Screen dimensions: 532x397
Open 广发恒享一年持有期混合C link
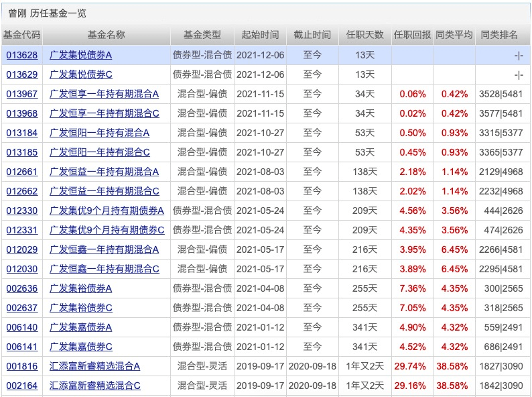click(x=105, y=113)
